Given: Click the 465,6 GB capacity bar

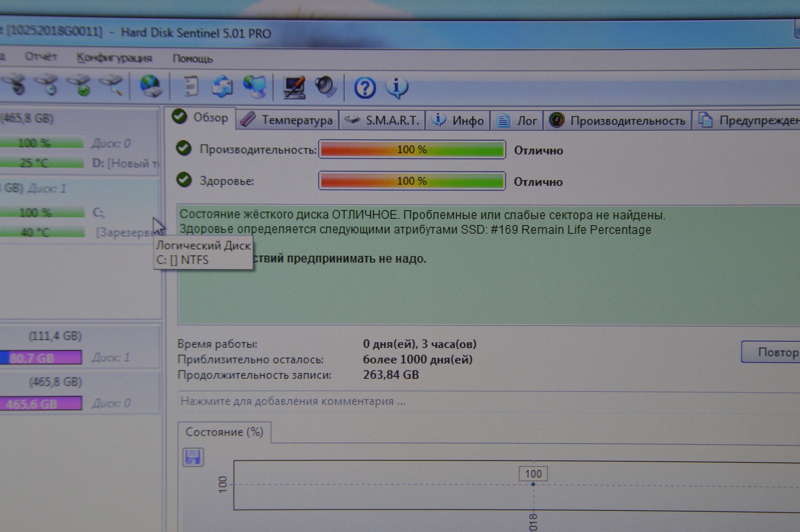Looking at the screenshot, I should [x=41, y=404].
